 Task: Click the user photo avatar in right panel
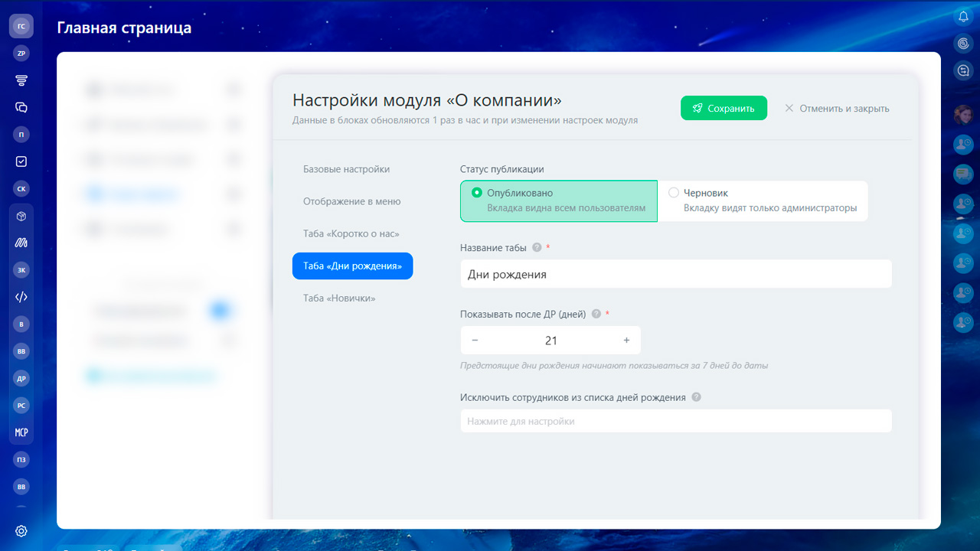[x=963, y=115]
